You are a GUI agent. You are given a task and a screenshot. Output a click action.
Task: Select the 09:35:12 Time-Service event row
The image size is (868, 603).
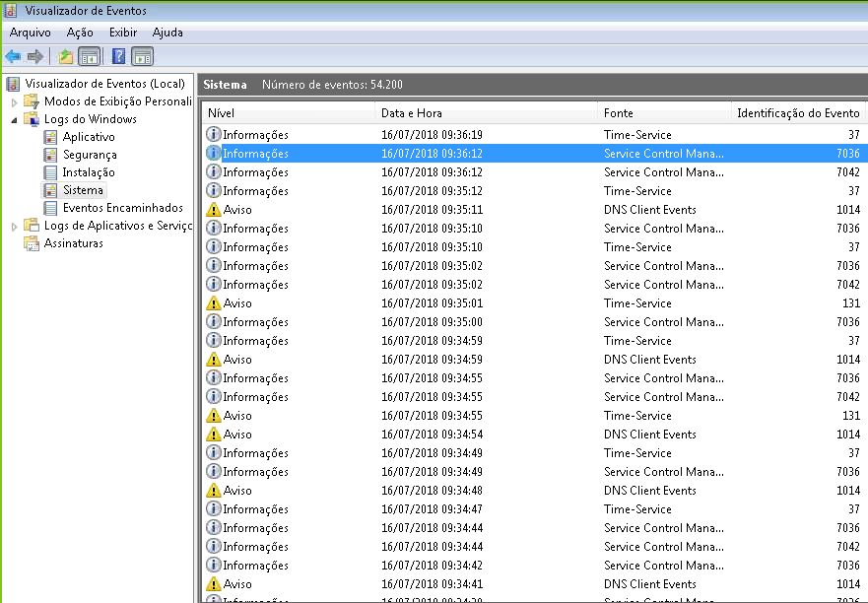coord(534,191)
